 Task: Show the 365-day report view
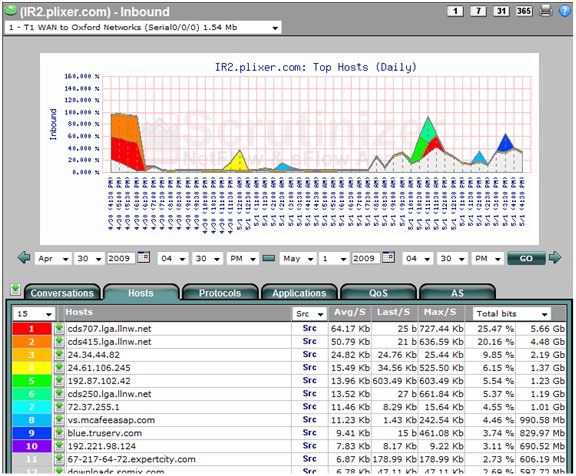coord(524,11)
